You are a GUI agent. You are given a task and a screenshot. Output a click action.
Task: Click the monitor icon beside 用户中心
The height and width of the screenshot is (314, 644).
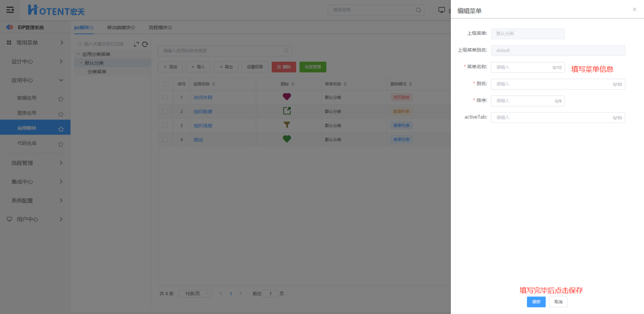tap(9, 219)
